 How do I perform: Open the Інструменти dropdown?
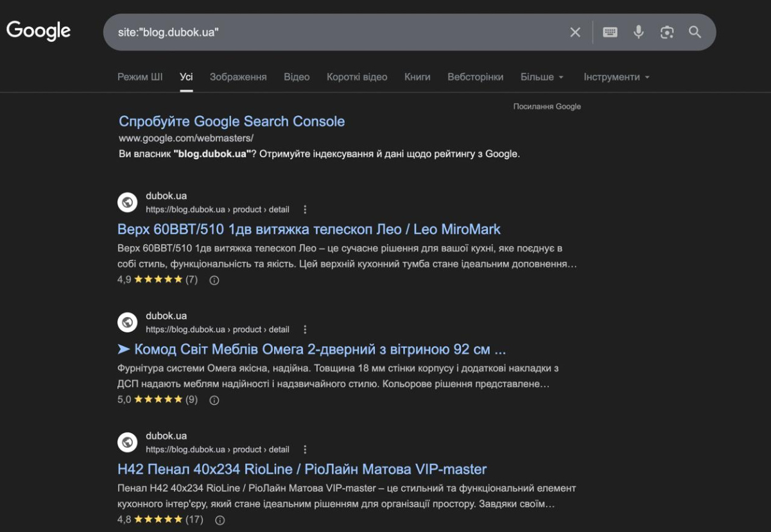click(x=616, y=77)
